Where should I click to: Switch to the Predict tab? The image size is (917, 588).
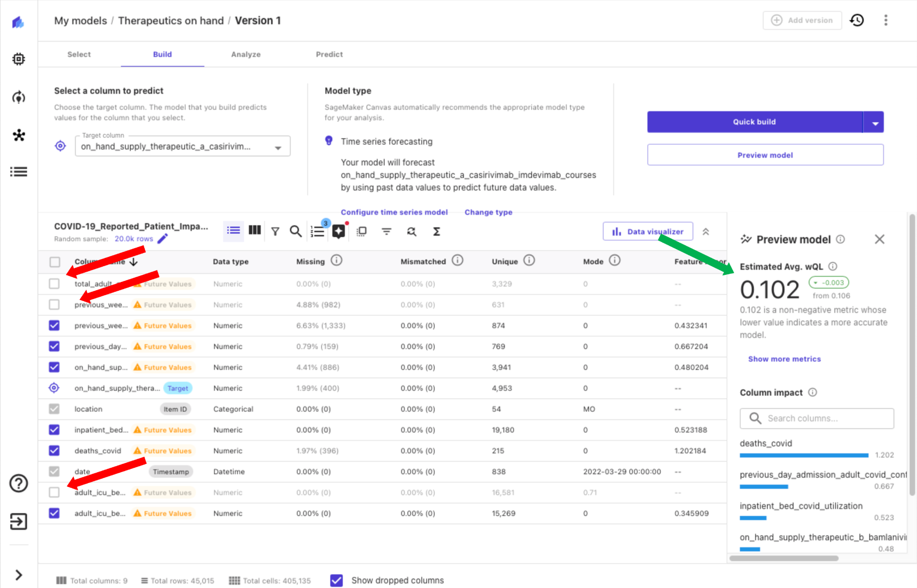(330, 54)
